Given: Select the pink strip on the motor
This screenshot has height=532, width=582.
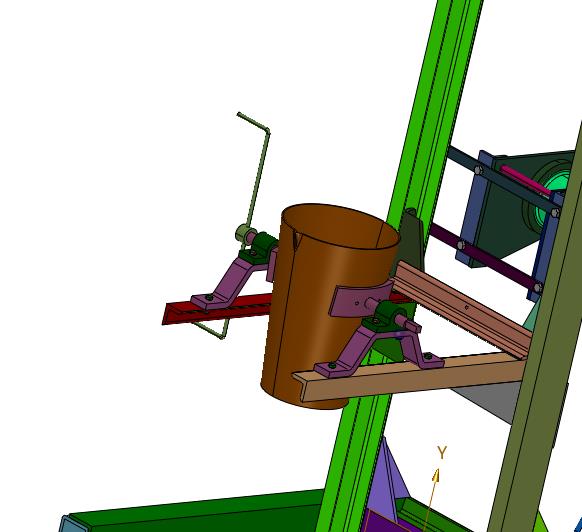Looking at the screenshot, I should (525, 180).
